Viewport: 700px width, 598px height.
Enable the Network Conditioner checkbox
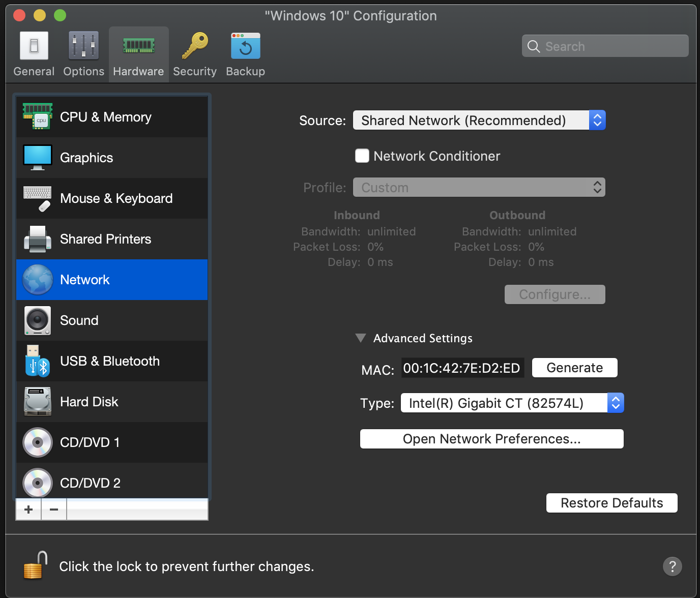tap(362, 156)
